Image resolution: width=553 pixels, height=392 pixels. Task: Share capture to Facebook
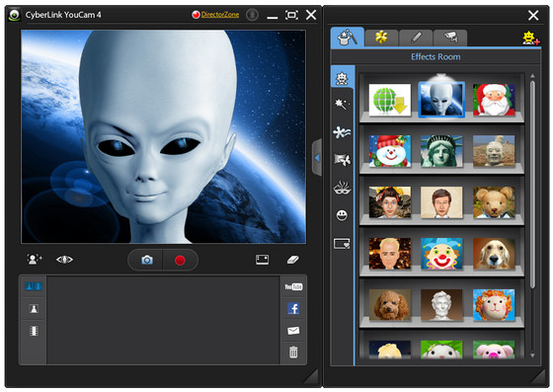pyautogui.click(x=293, y=308)
